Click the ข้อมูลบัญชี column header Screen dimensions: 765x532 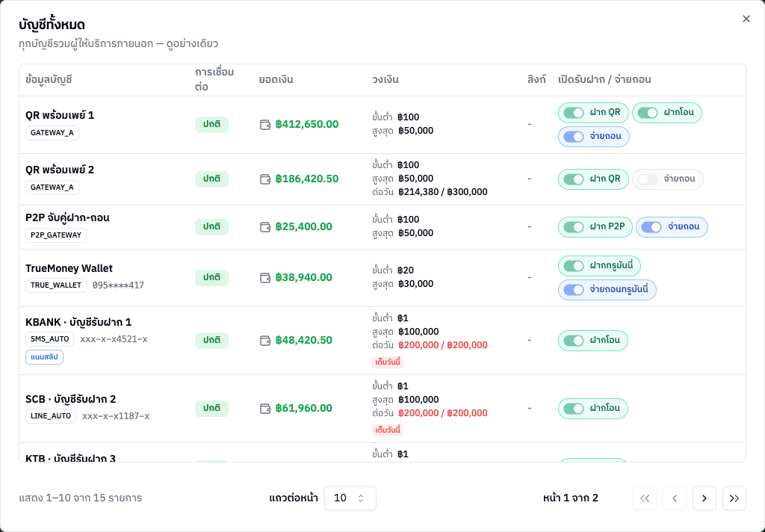coord(49,79)
